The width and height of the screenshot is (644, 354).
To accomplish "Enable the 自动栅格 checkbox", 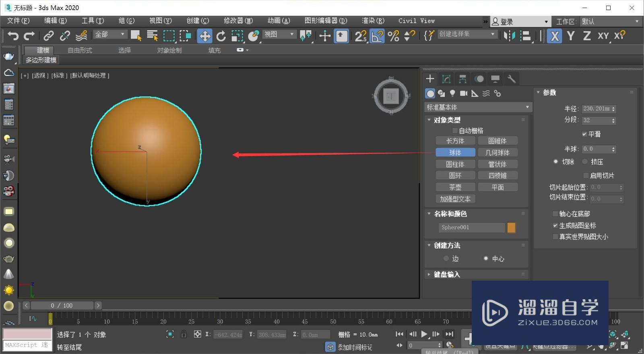I will click(455, 130).
